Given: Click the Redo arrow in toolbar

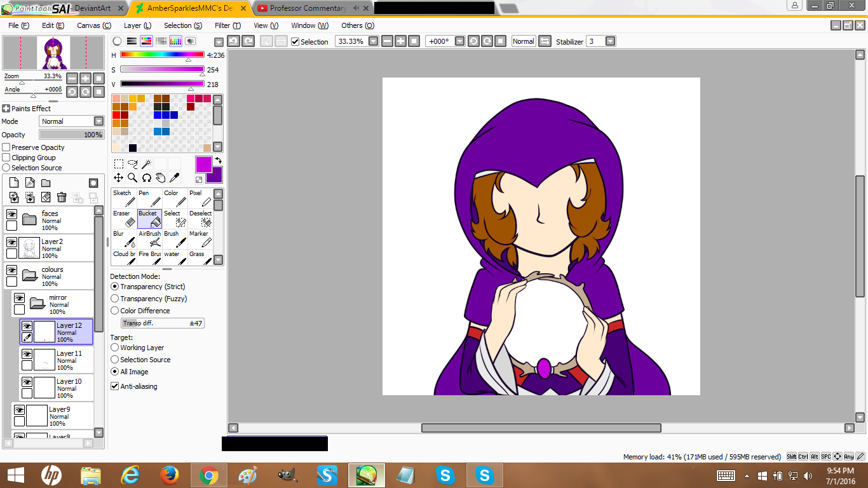Looking at the screenshot, I should (248, 41).
